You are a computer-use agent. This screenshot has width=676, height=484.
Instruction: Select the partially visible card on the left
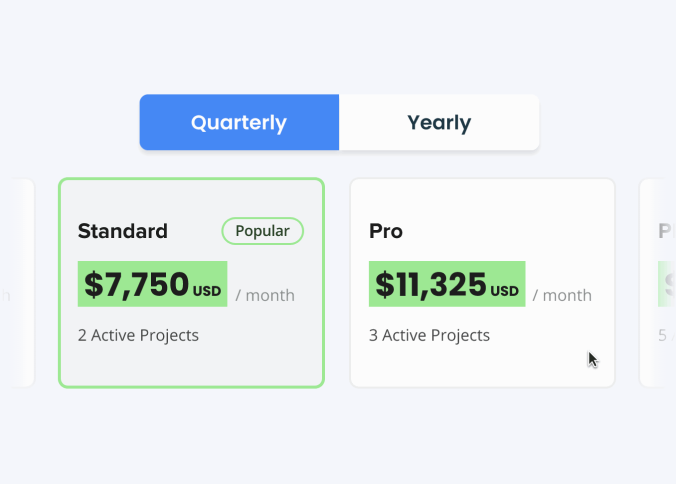(x=17, y=283)
